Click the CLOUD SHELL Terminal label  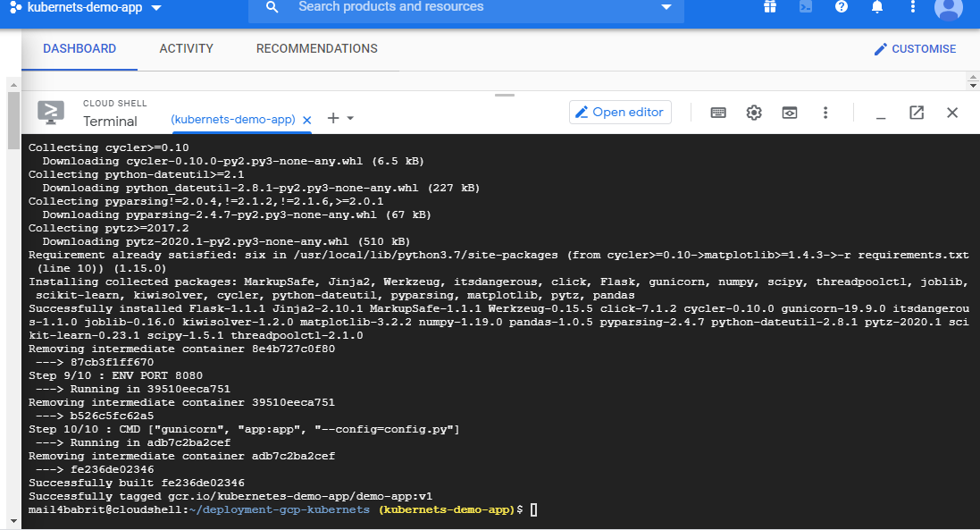(x=115, y=114)
